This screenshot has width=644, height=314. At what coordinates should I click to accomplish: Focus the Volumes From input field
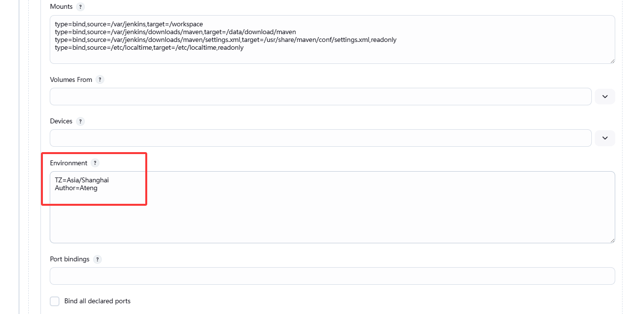point(320,97)
